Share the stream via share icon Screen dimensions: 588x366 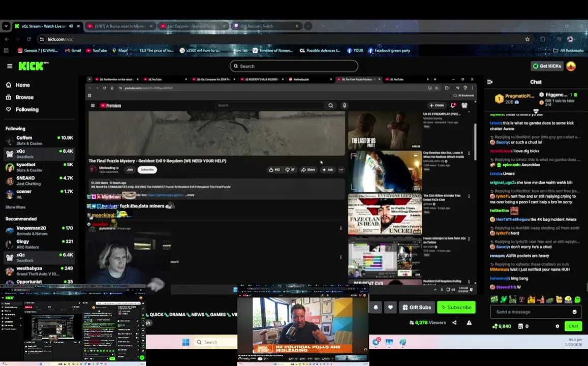(x=454, y=322)
